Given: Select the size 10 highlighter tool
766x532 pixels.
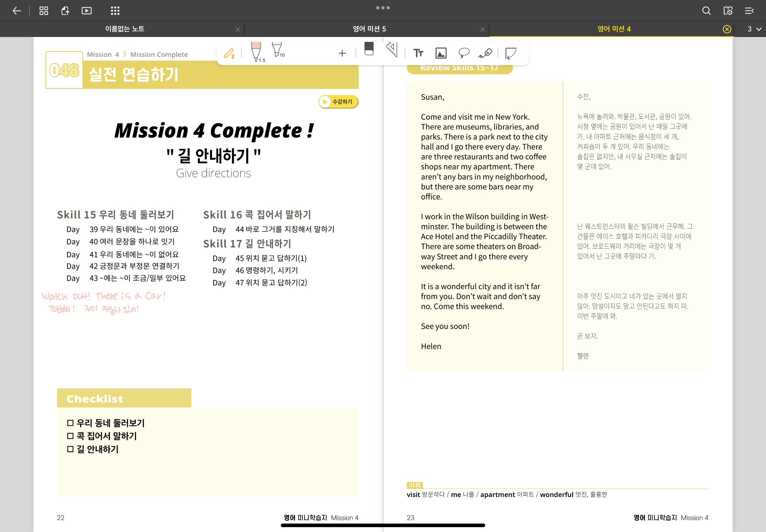Looking at the screenshot, I should coord(277,50).
